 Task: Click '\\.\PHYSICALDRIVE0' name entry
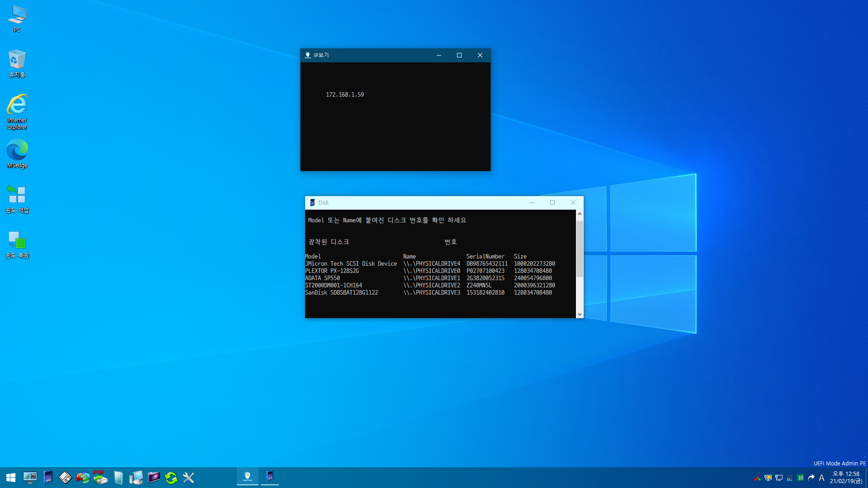point(432,271)
